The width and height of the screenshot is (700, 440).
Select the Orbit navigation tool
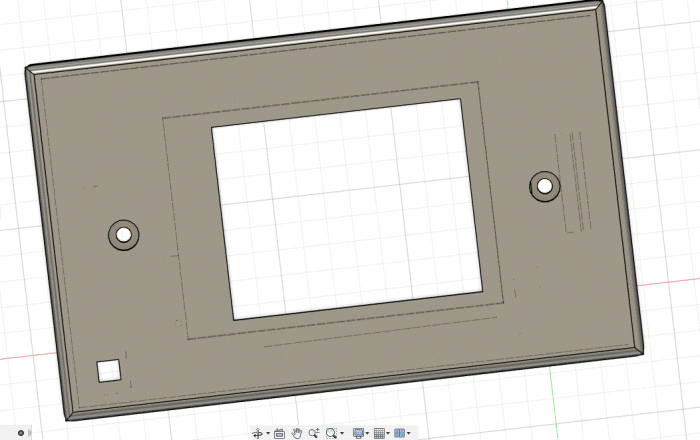click(258, 433)
